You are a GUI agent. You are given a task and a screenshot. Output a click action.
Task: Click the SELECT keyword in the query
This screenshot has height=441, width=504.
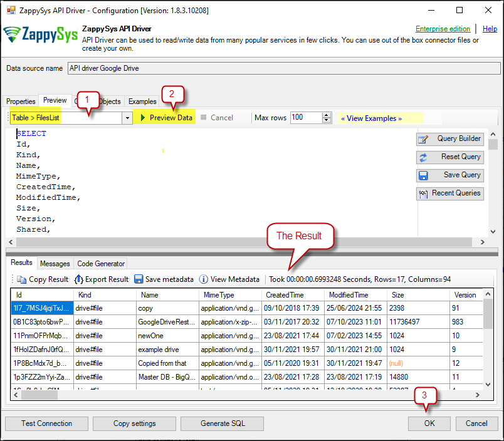point(31,133)
